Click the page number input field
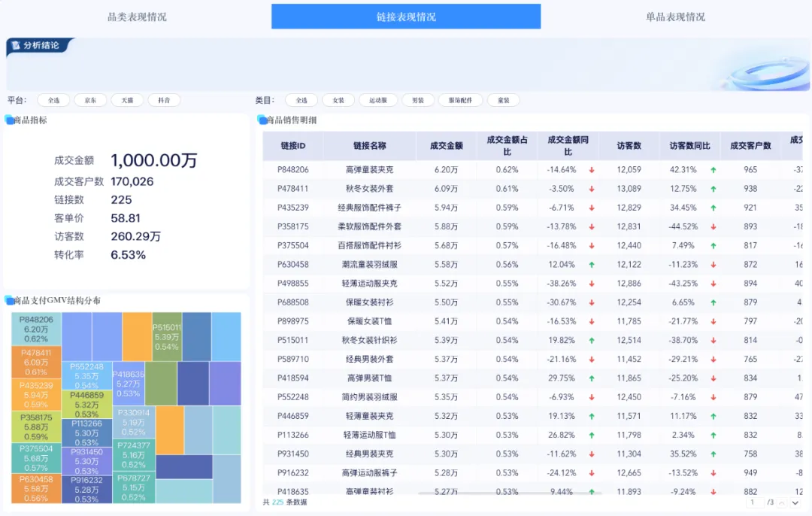 click(753, 502)
